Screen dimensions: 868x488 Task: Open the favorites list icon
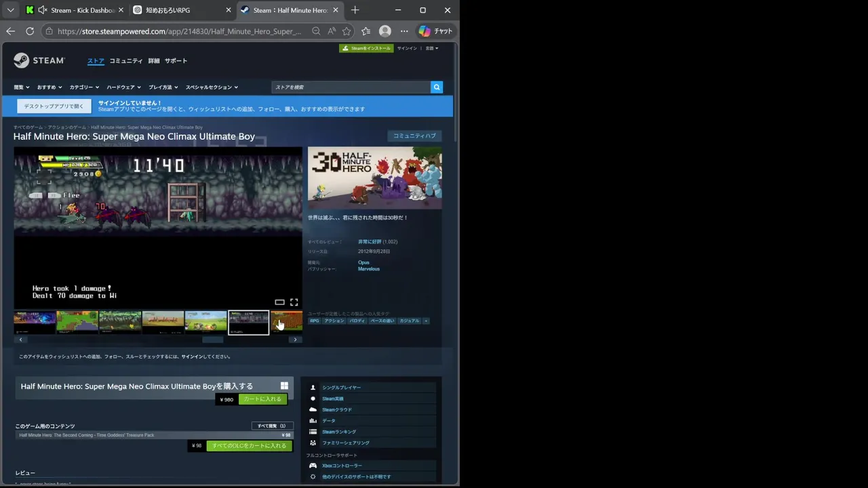[366, 31]
